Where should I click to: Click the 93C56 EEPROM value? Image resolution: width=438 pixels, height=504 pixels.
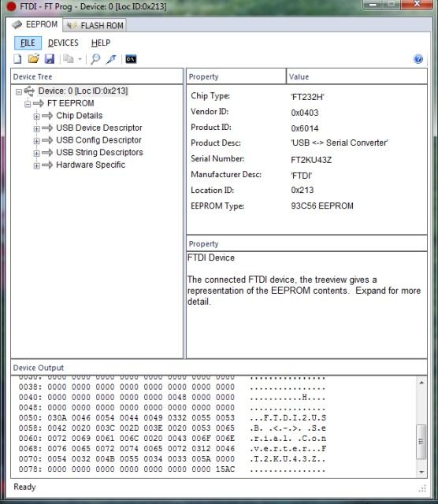tap(322, 206)
